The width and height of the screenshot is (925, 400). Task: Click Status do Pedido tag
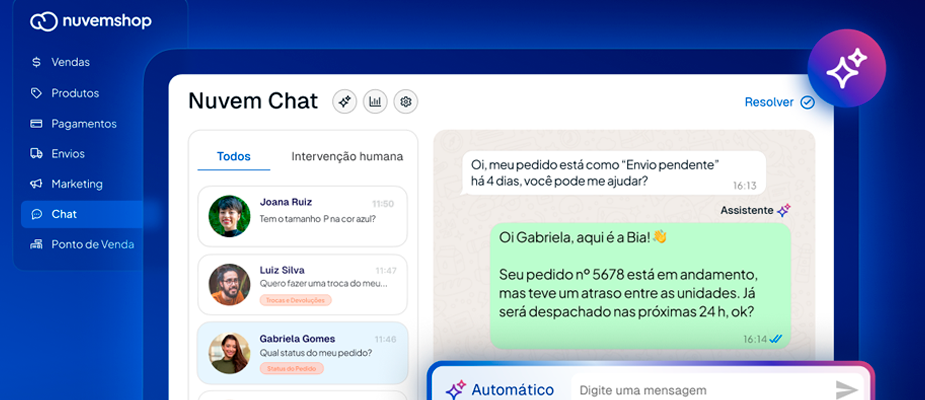coord(291,368)
